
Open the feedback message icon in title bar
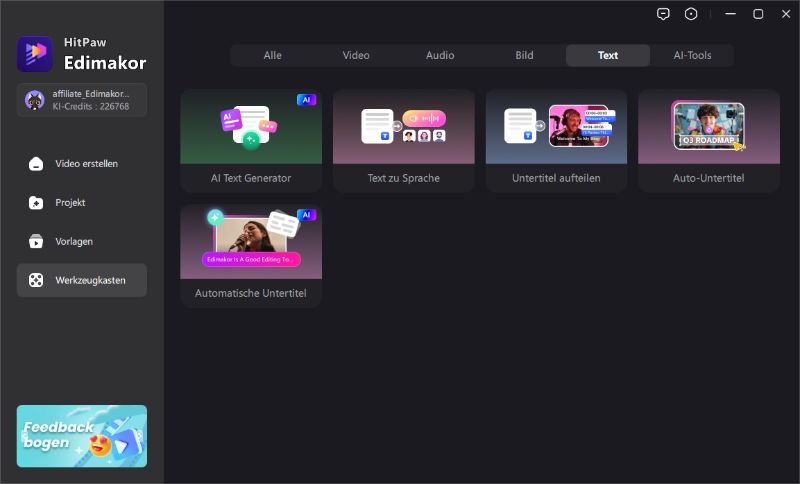[x=663, y=14]
